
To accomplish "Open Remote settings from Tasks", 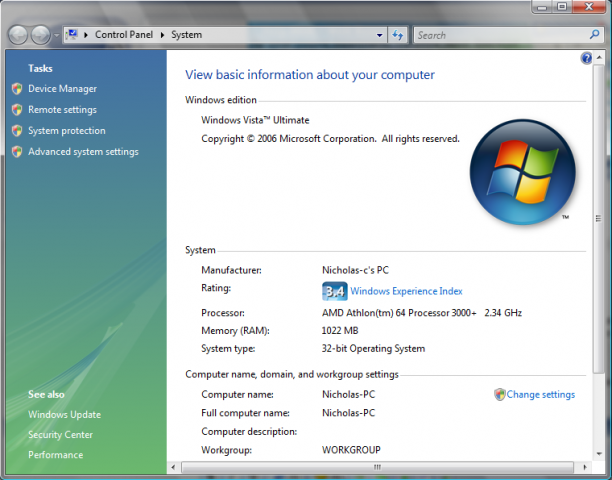I will [x=62, y=110].
